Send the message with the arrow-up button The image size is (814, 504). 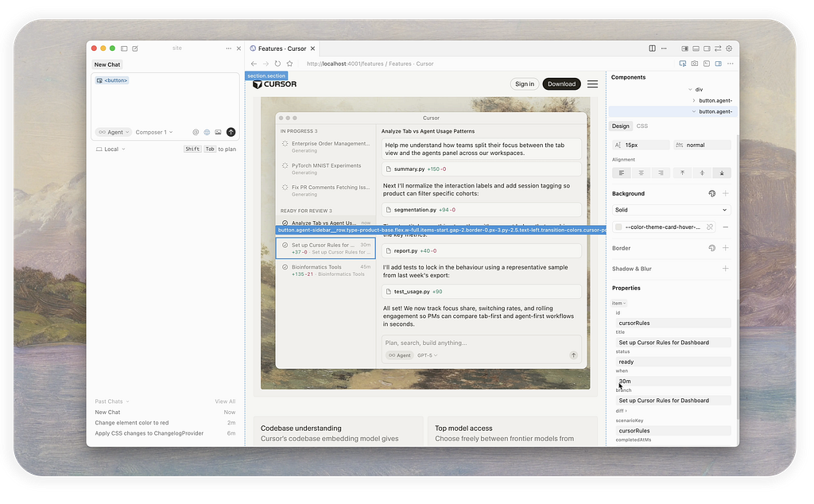click(x=231, y=132)
